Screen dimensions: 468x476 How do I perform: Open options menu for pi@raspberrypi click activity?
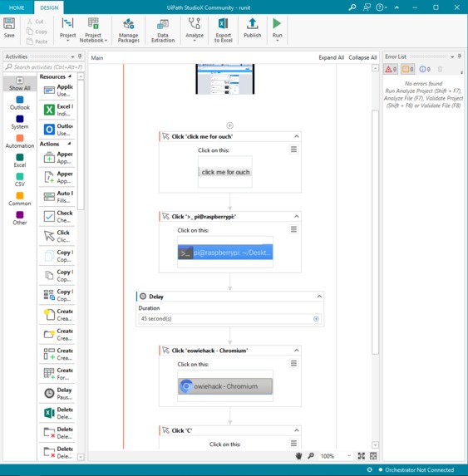point(293,229)
